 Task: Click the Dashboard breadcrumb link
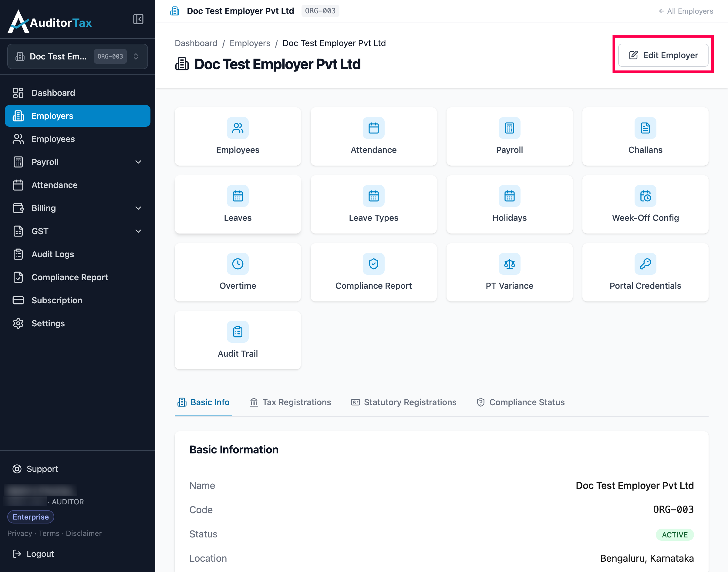coord(196,43)
